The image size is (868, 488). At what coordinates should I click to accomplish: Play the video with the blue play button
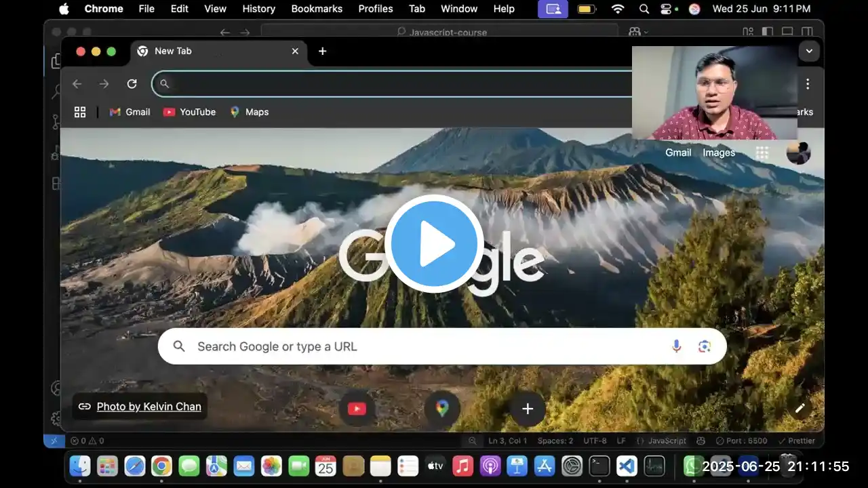(434, 244)
